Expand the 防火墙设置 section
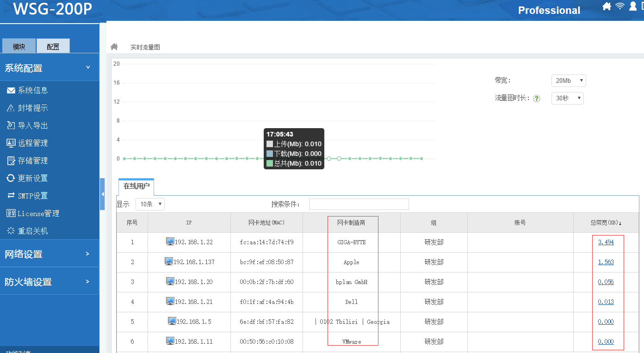 click(50, 282)
